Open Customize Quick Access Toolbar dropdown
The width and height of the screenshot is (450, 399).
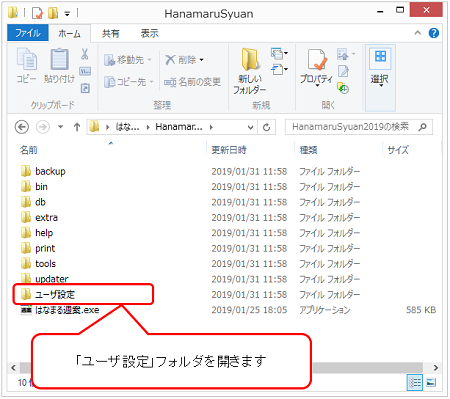point(67,14)
